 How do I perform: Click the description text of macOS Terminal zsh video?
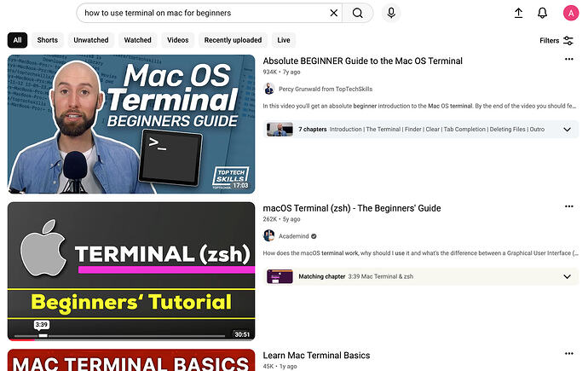tap(420, 253)
